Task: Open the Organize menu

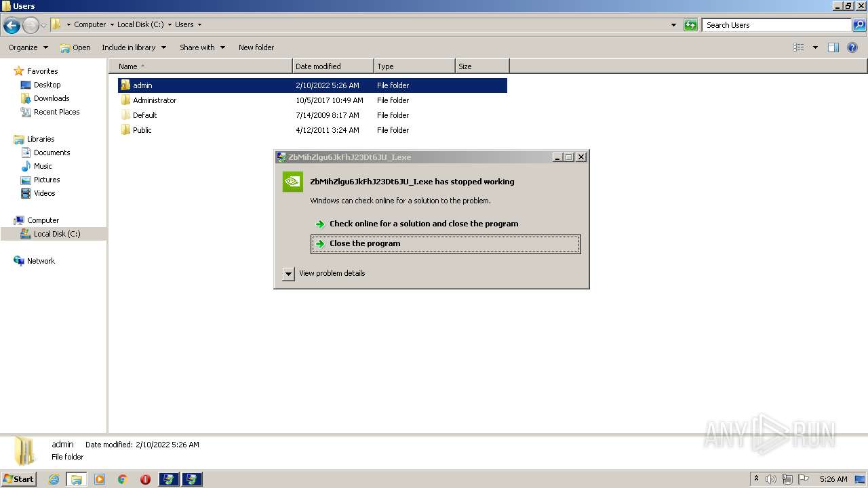Action: tap(28, 47)
